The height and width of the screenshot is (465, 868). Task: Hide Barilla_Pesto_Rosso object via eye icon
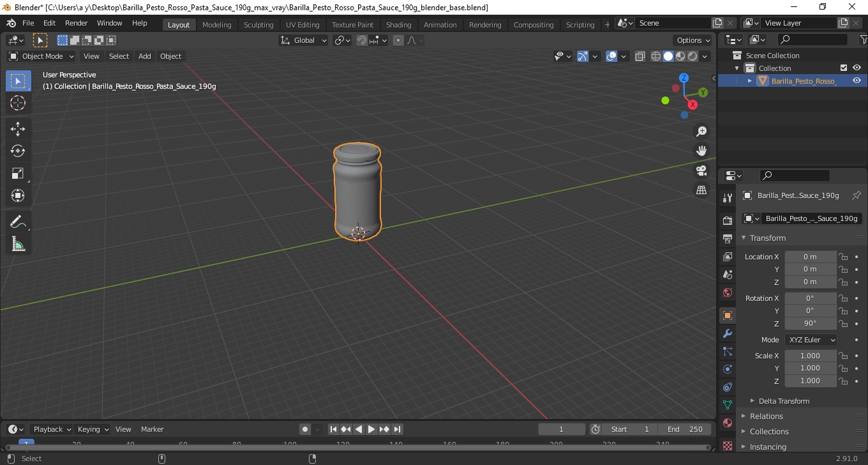[x=857, y=80]
